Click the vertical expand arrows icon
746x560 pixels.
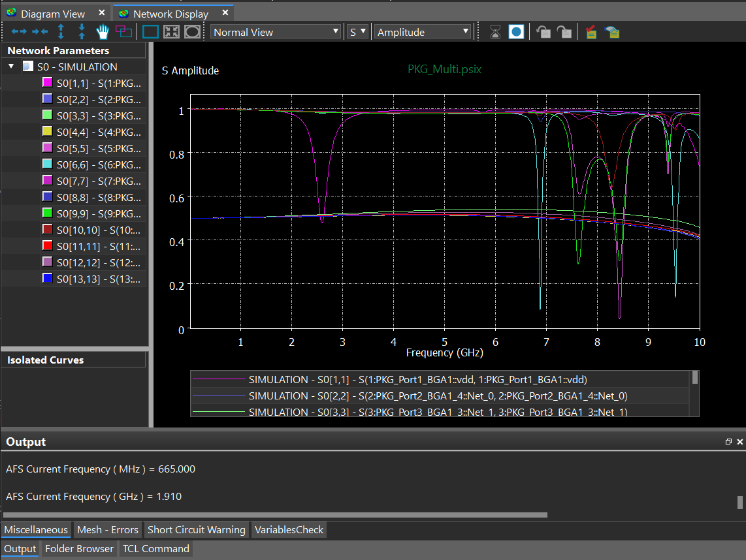coord(61,31)
